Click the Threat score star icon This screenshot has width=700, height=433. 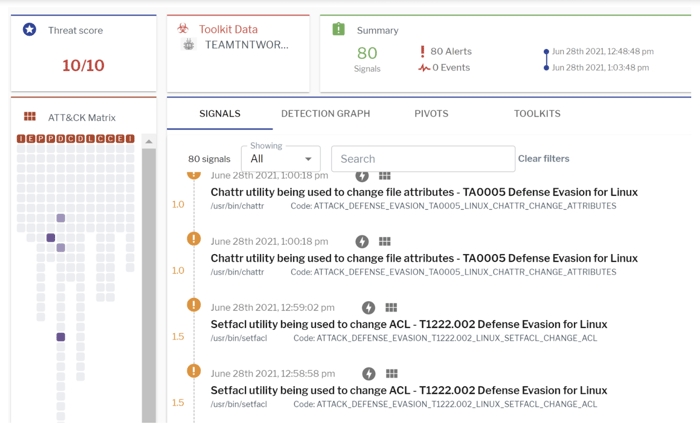click(30, 31)
